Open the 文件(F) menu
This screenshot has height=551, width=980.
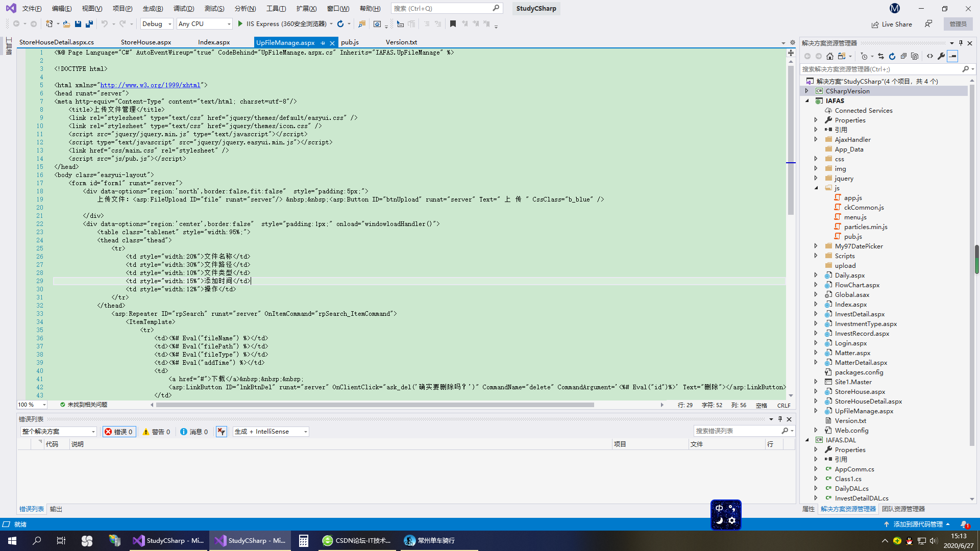pyautogui.click(x=32, y=8)
